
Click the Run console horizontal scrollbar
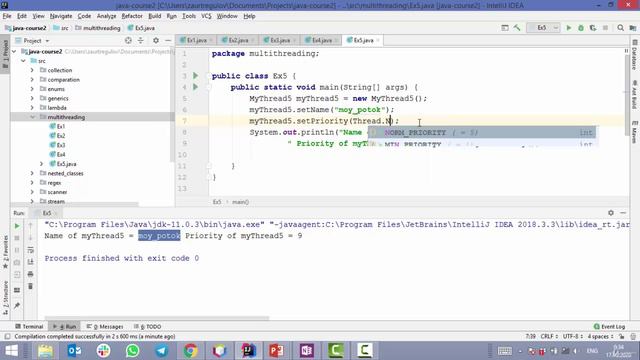(157, 318)
